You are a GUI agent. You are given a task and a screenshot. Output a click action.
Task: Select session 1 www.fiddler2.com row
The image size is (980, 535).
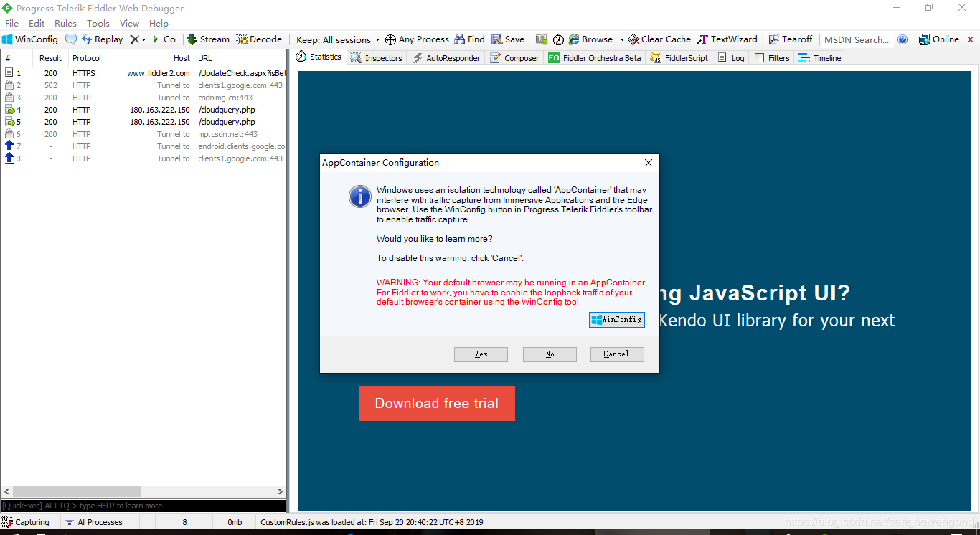[143, 73]
